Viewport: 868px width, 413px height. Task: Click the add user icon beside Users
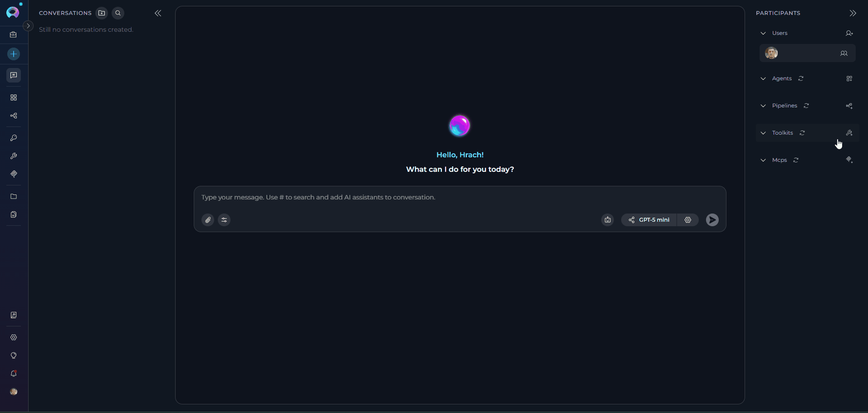click(x=849, y=33)
